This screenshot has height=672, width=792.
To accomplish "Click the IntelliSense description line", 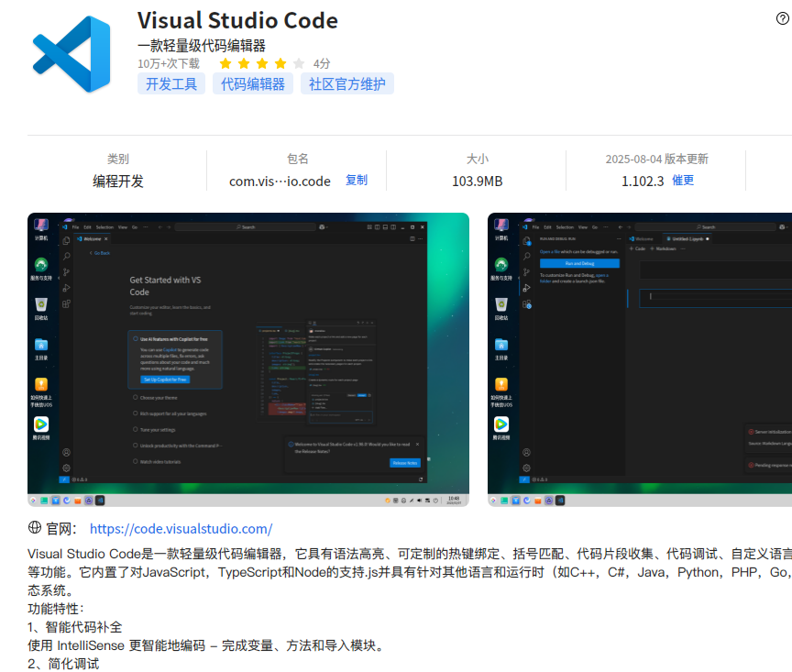I will [x=207, y=645].
